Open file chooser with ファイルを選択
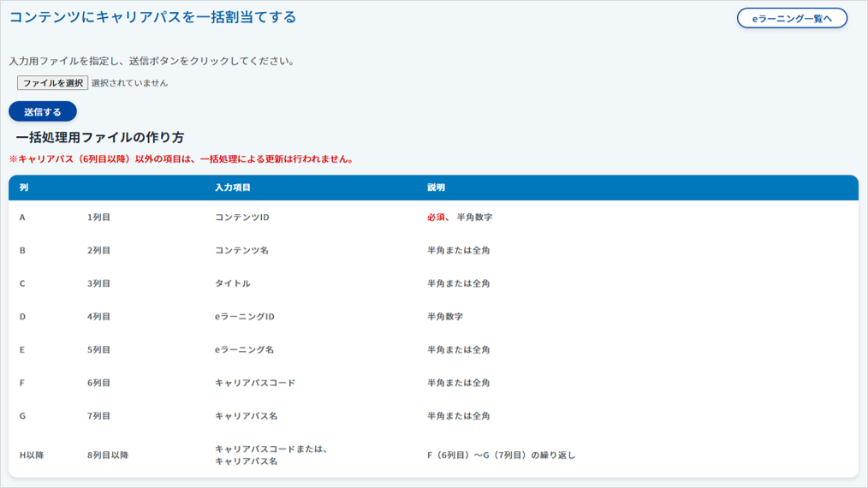The height and width of the screenshot is (488, 868). (52, 83)
